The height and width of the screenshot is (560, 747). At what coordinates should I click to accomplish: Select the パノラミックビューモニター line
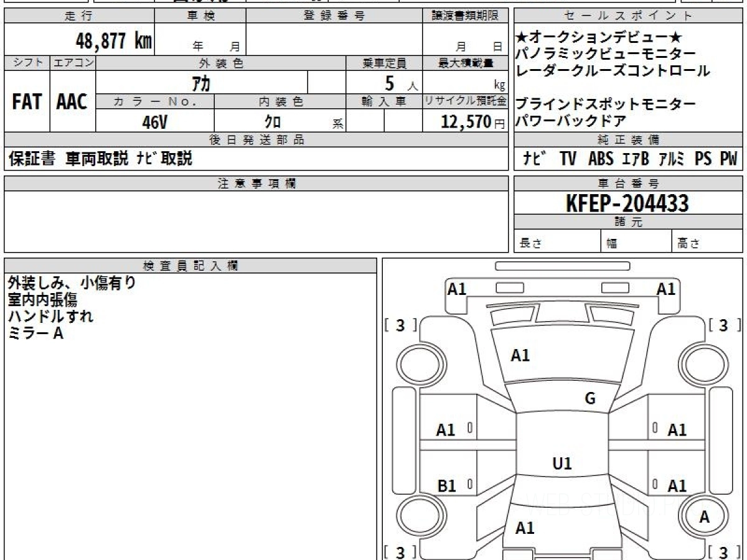click(606, 55)
